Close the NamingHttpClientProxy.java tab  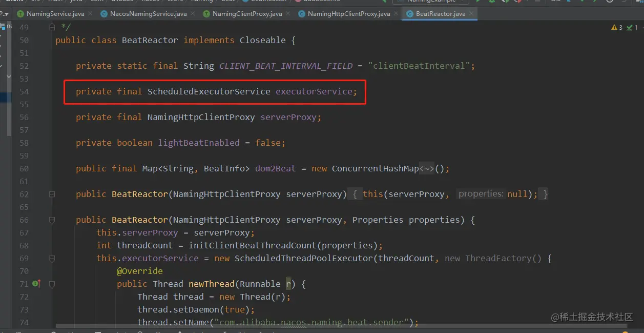pyautogui.click(x=395, y=14)
